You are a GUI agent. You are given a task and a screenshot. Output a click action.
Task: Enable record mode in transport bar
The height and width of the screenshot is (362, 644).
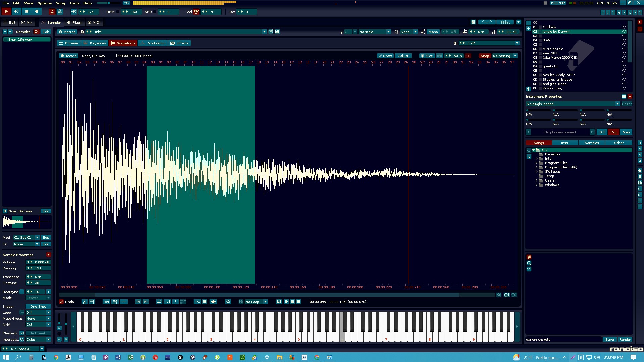click(x=37, y=11)
